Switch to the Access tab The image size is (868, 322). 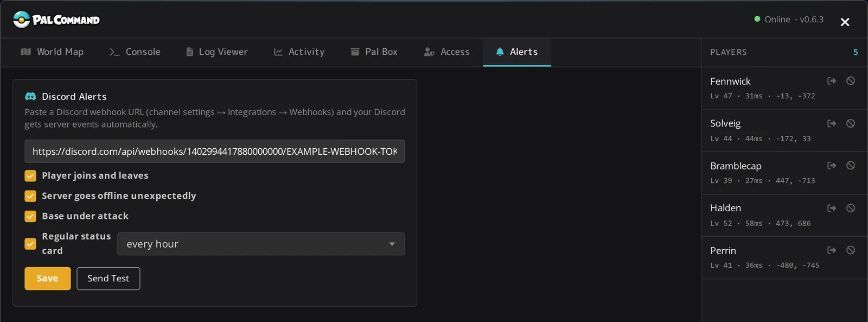tap(446, 52)
